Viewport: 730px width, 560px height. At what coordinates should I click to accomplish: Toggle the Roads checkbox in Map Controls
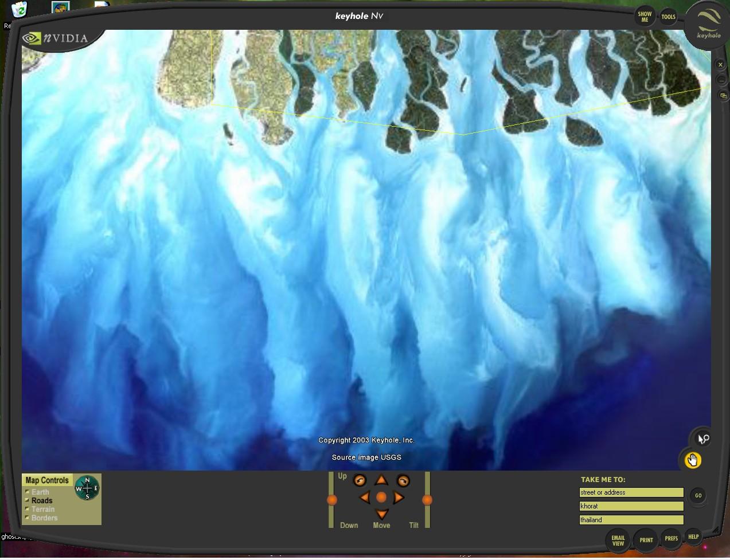pyautogui.click(x=27, y=500)
